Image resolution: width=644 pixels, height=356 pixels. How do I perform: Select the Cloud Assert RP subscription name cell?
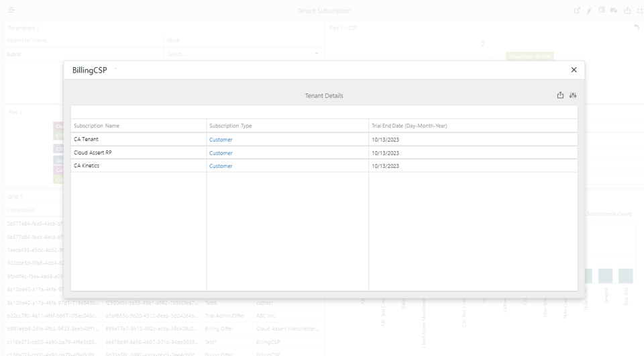pos(138,152)
